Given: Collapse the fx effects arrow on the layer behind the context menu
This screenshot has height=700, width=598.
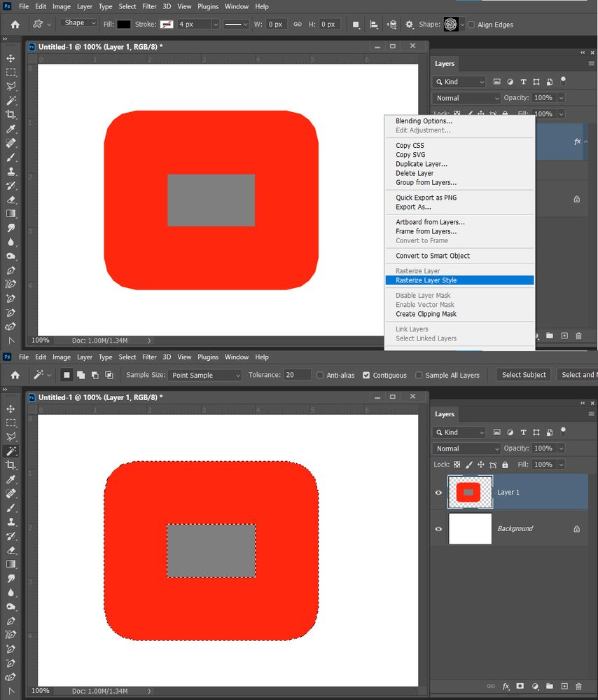Looking at the screenshot, I should pyautogui.click(x=585, y=142).
